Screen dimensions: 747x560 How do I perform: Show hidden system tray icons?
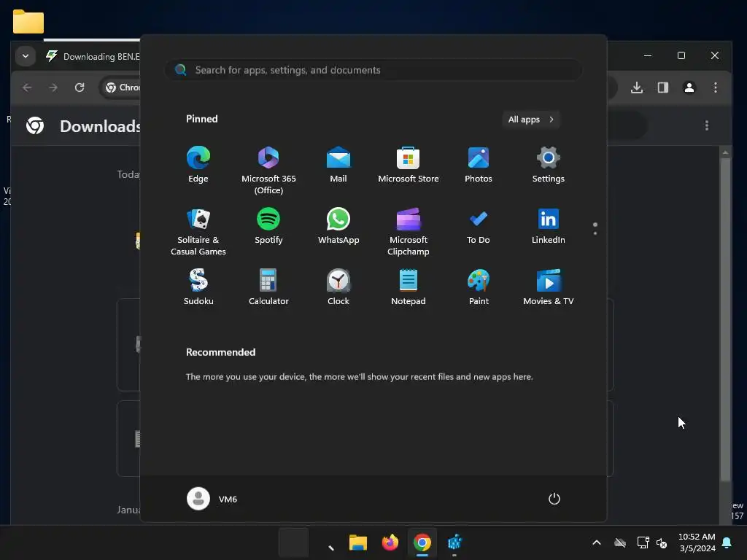click(x=597, y=542)
